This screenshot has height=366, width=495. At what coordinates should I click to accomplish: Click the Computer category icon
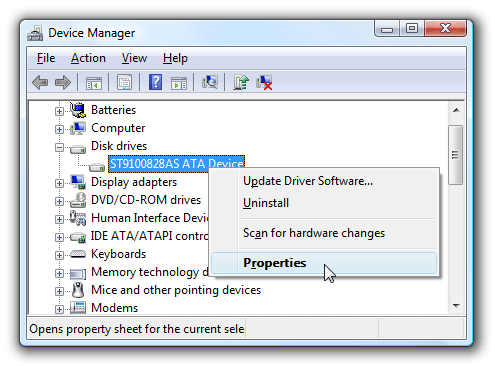tap(78, 128)
